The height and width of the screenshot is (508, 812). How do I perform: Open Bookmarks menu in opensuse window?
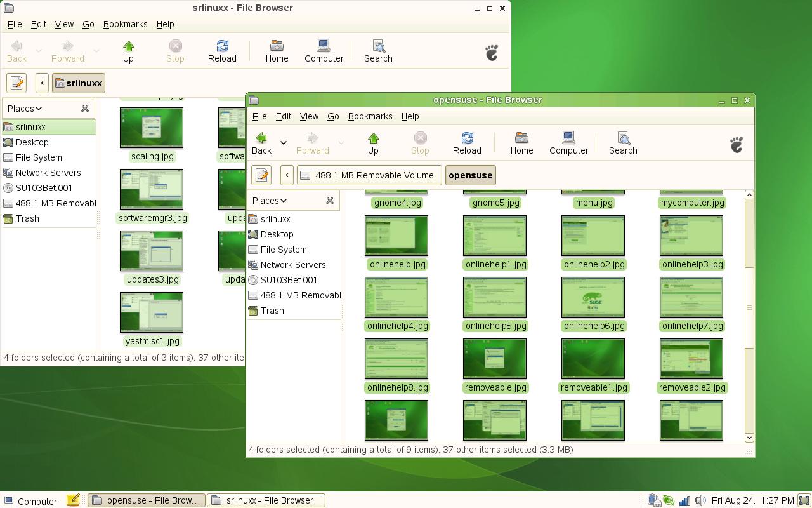(x=370, y=116)
